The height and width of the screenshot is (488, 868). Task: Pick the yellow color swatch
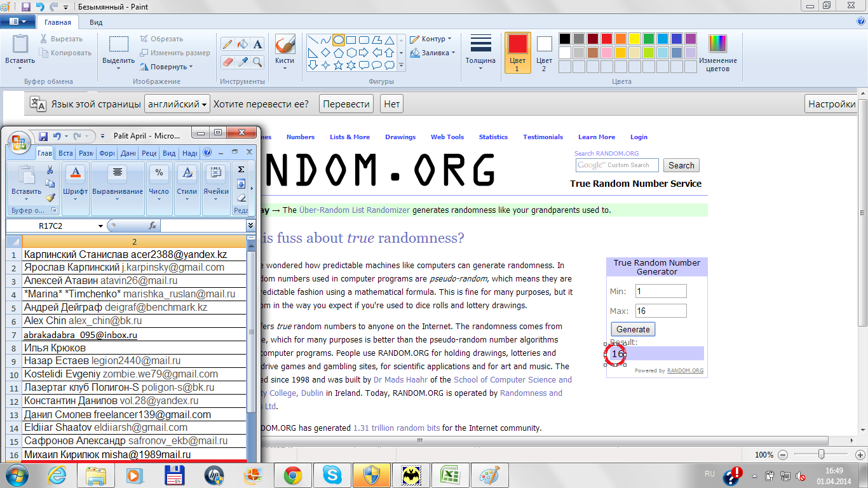point(634,39)
